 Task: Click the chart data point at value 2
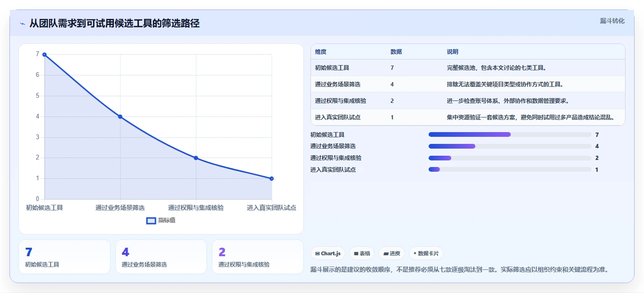[196, 158]
